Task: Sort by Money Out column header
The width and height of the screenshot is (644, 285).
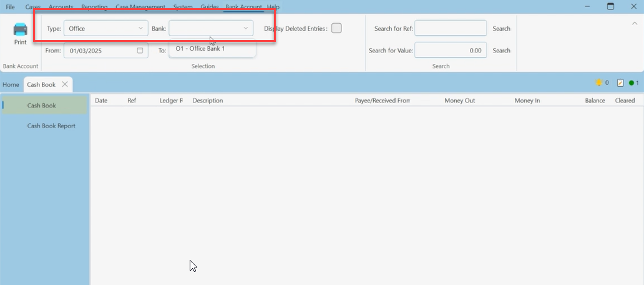Action: (x=459, y=101)
